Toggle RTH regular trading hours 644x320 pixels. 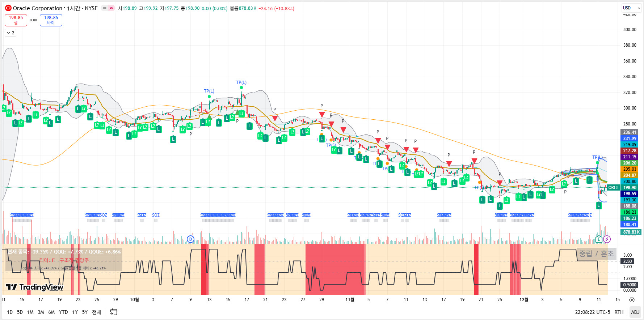tap(619, 312)
